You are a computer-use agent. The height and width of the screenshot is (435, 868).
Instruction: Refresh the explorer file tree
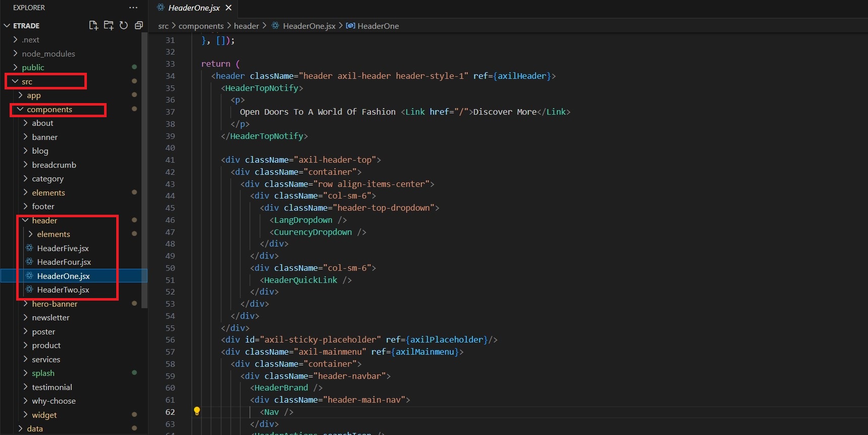[x=124, y=25]
